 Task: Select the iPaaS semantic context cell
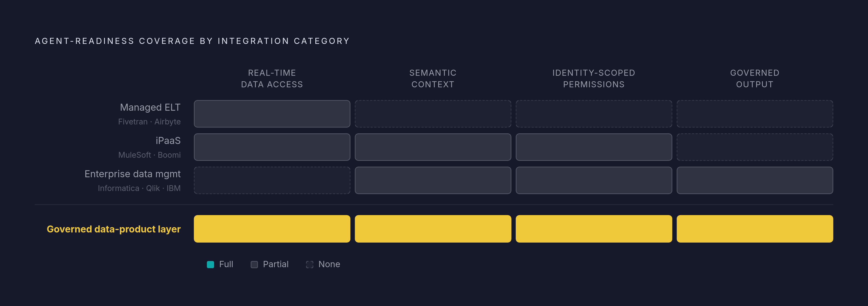433,147
